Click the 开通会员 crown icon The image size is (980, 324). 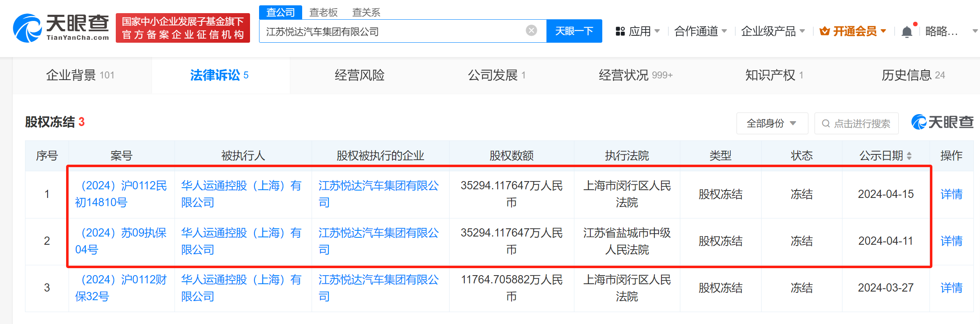tap(824, 31)
